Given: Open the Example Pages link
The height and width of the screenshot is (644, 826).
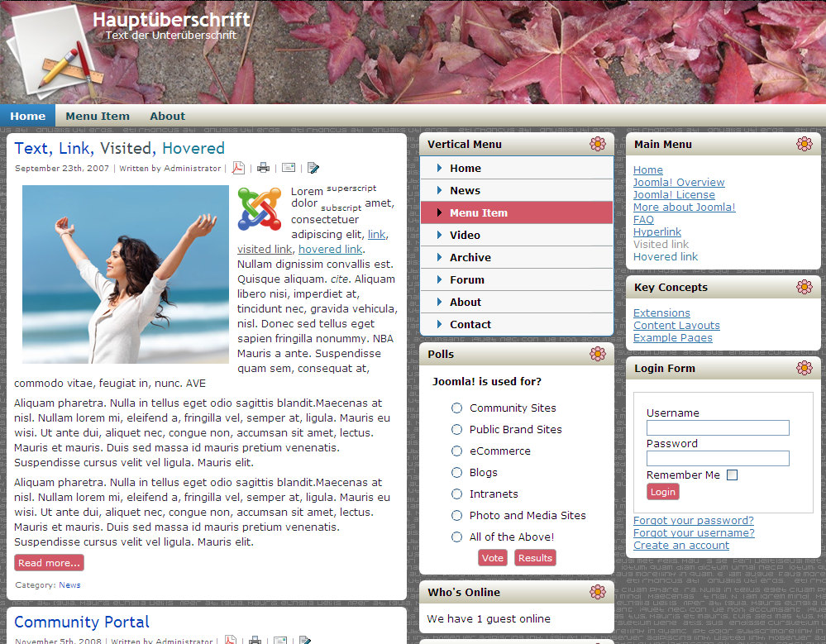Looking at the screenshot, I should 673,337.
